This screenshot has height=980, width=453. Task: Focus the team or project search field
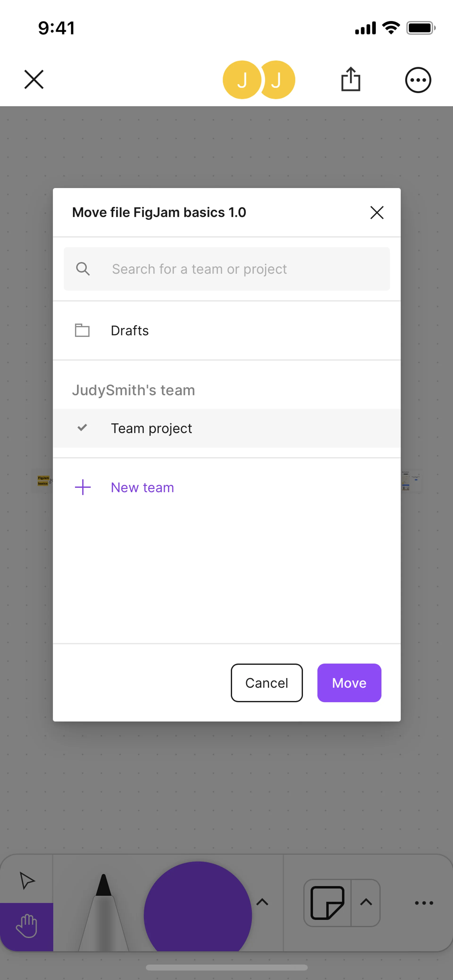(226, 269)
